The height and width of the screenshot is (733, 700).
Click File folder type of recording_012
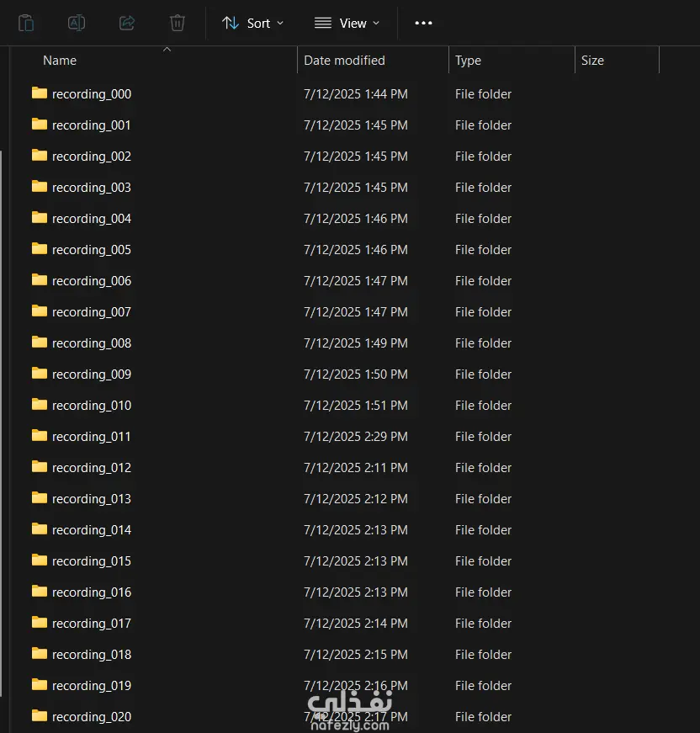[x=483, y=467]
